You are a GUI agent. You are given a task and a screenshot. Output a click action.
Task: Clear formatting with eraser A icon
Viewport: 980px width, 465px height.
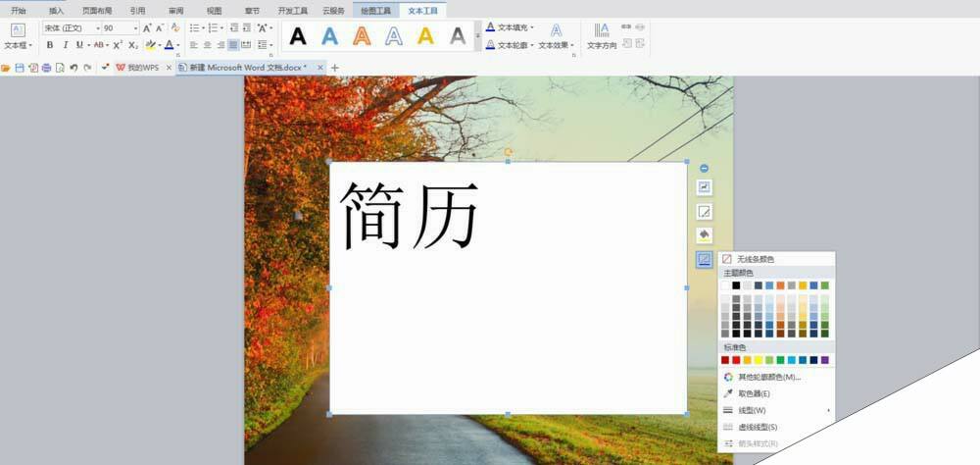[x=175, y=28]
